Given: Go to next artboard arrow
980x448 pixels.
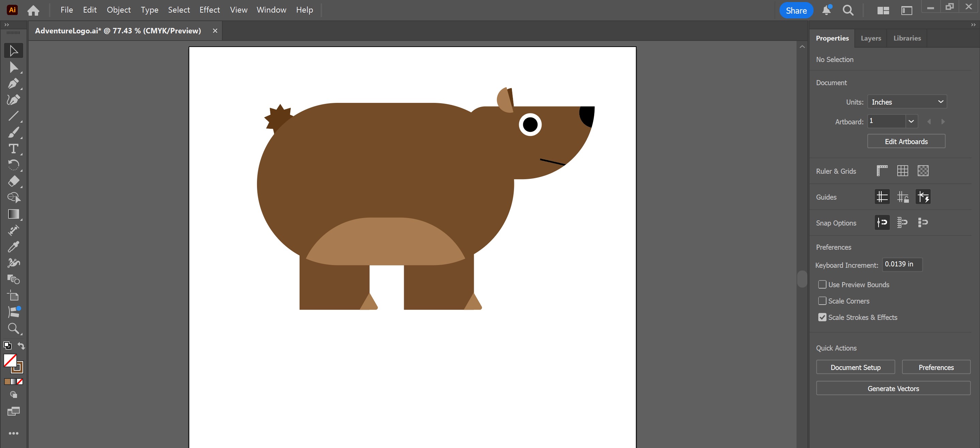Looking at the screenshot, I should click(943, 122).
